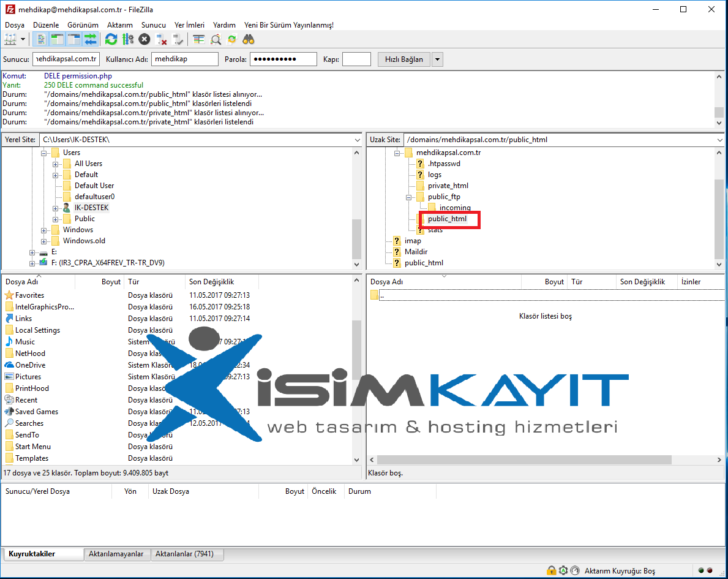Open directory listing filters icon

(x=199, y=39)
